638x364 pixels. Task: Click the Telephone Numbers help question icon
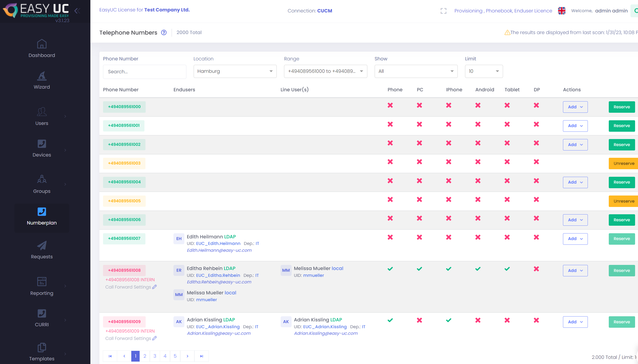(164, 32)
